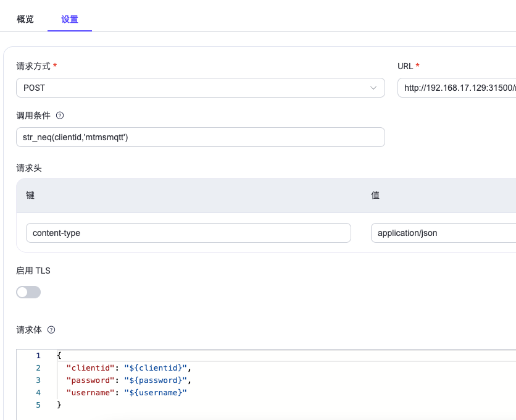Click the help icon beside 请求体
Image resolution: width=516 pixels, height=420 pixels.
pyautogui.click(x=51, y=330)
